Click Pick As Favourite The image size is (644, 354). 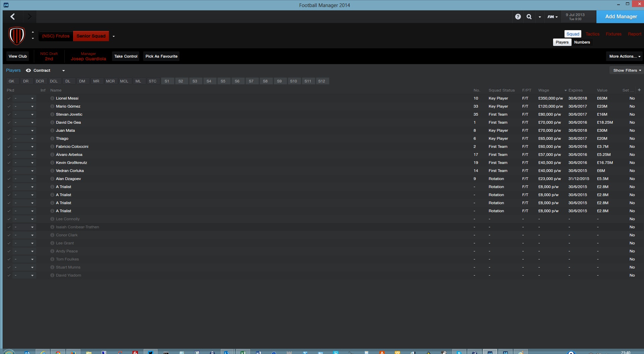[161, 56]
